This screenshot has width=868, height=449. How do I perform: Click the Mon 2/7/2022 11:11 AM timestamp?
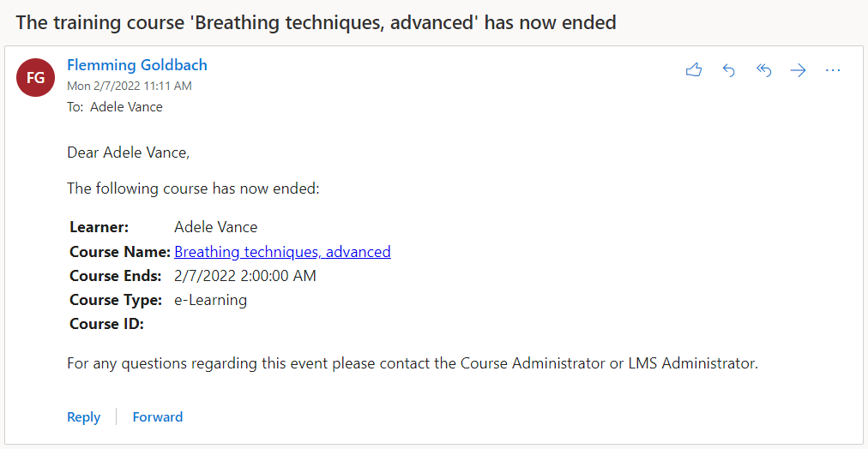(x=130, y=86)
